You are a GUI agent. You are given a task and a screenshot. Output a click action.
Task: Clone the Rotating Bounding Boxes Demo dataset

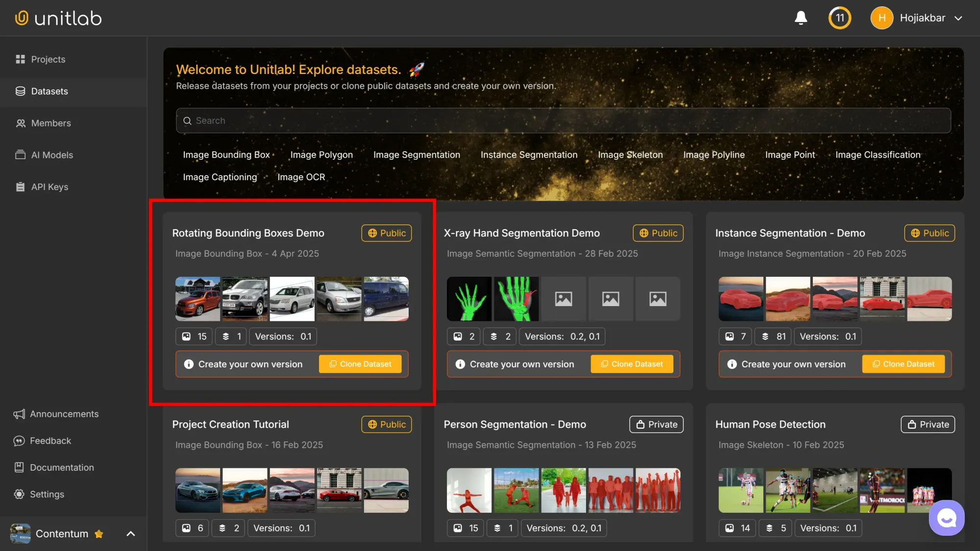(360, 364)
